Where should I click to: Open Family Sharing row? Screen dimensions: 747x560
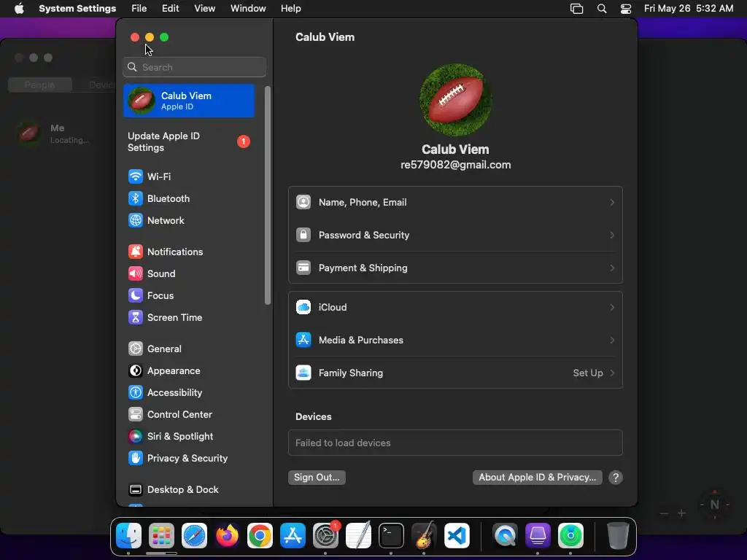[x=455, y=373]
